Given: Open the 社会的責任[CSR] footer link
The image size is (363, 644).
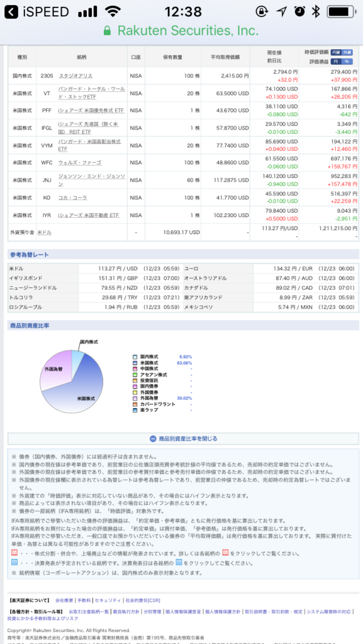Looking at the screenshot, I should click(143, 600).
